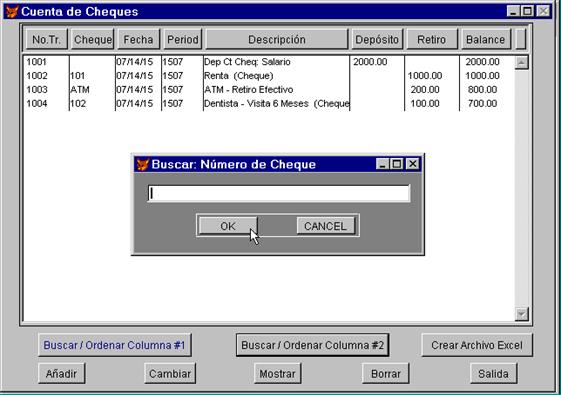This screenshot has width=561, height=395.
Task: Click the Depósito column header
Action: click(377, 39)
